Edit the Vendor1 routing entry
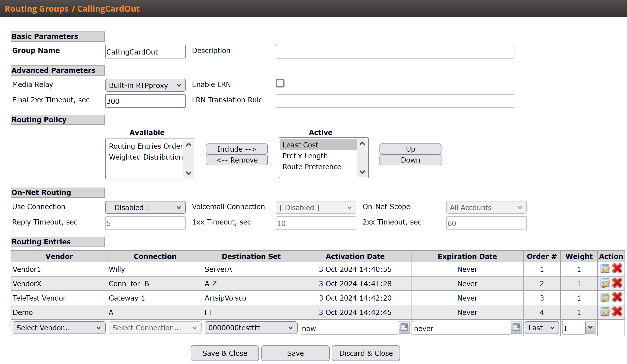627x364 pixels. [605, 269]
